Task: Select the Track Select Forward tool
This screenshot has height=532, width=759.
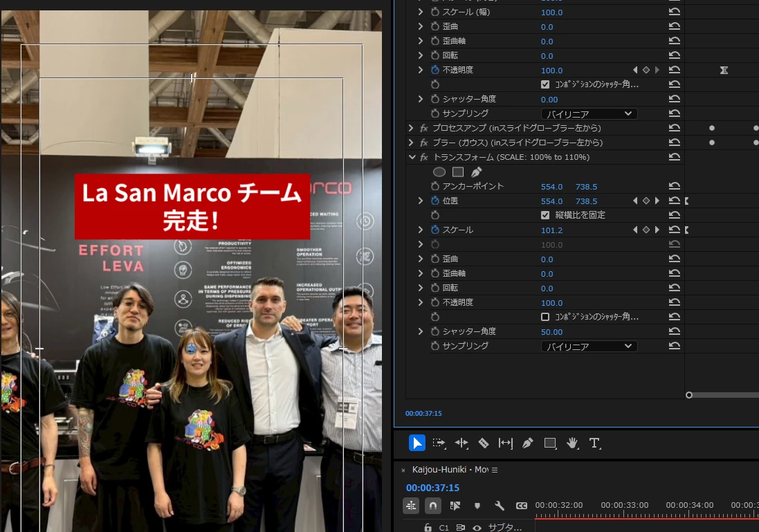Action: tap(439, 443)
